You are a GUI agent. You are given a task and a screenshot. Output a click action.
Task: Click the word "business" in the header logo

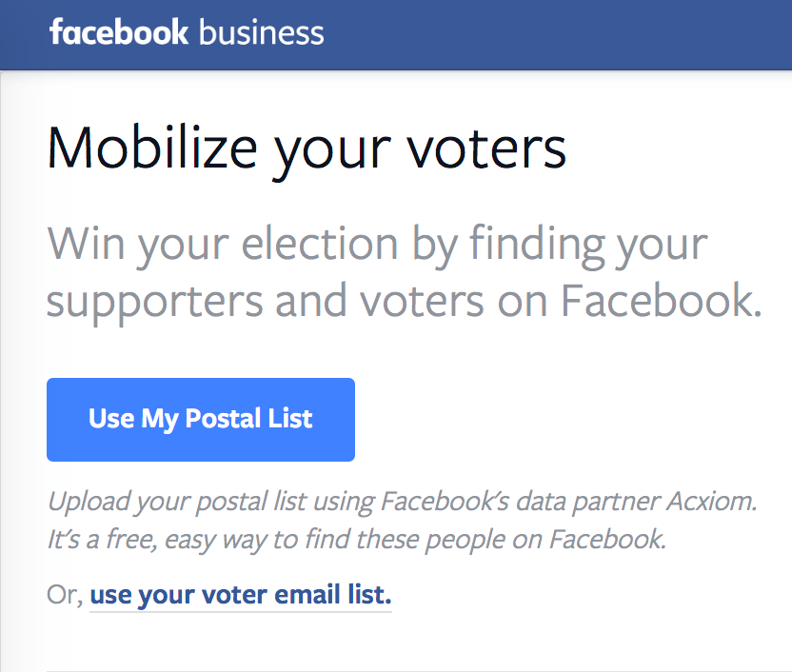(261, 33)
